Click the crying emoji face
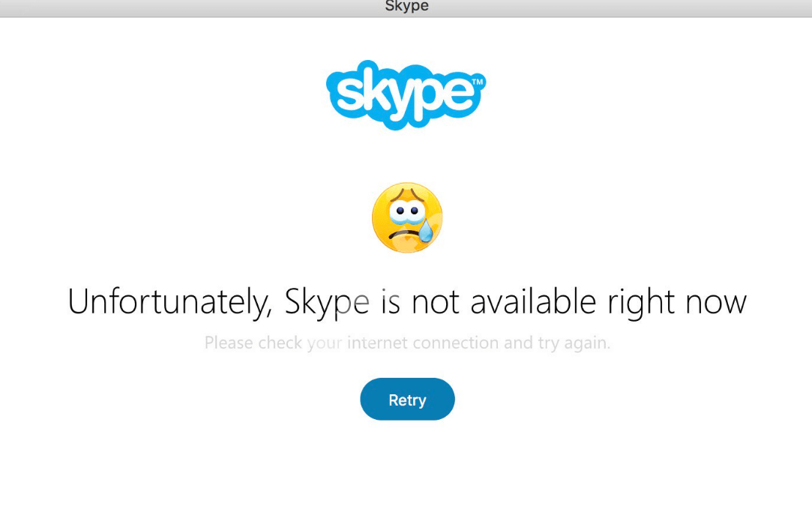 pyautogui.click(x=406, y=218)
